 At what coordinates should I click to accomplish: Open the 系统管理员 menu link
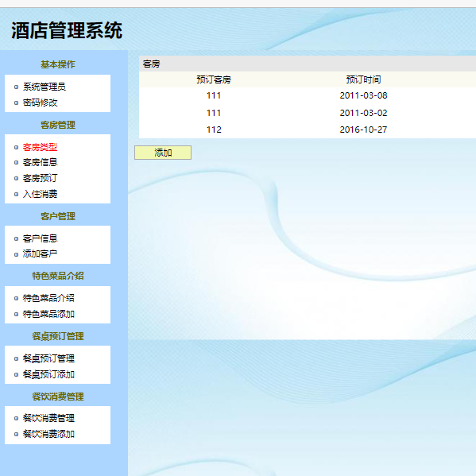click(45, 87)
